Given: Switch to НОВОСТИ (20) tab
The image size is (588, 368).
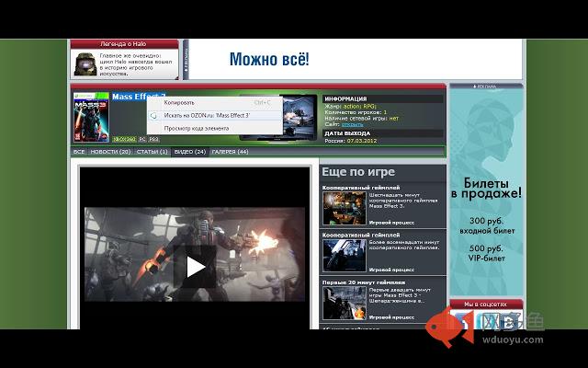Looking at the screenshot, I should click(x=110, y=152).
